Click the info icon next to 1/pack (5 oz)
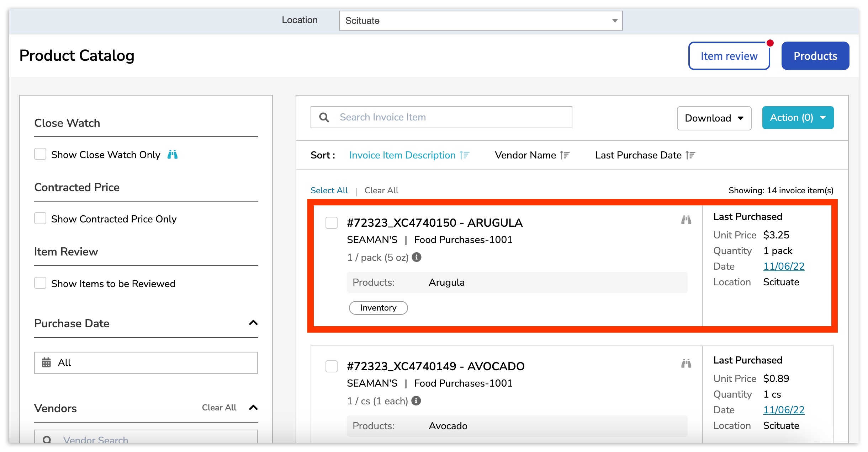The height and width of the screenshot is (452, 868). [417, 257]
